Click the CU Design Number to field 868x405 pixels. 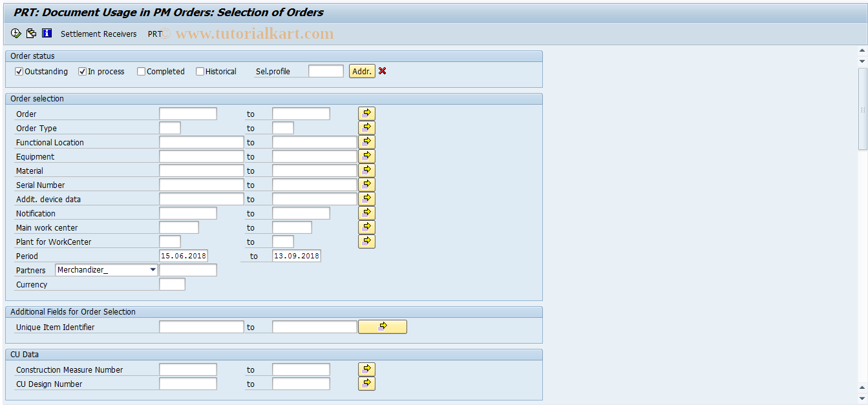[301, 384]
